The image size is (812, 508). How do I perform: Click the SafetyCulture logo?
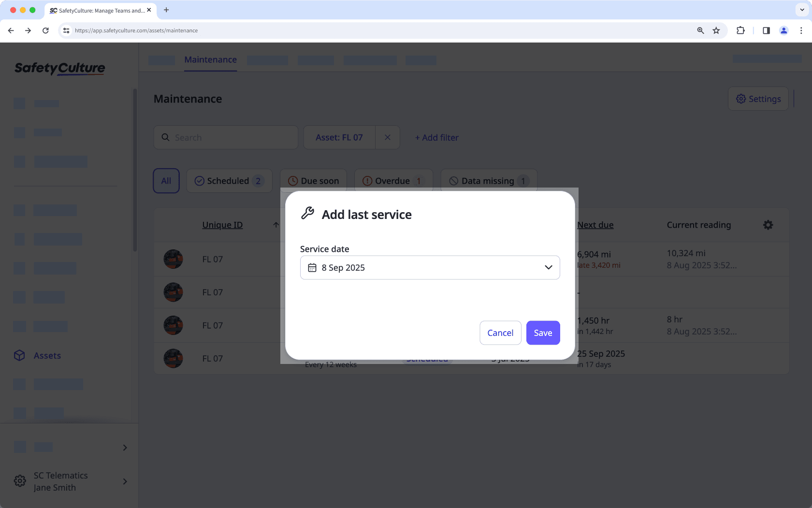pyautogui.click(x=59, y=68)
